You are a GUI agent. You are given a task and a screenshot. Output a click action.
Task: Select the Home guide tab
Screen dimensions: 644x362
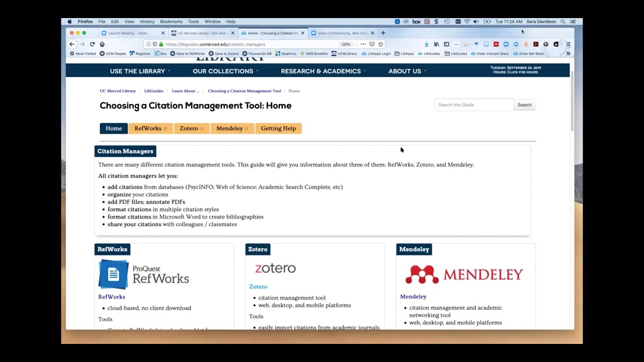pyautogui.click(x=114, y=128)
